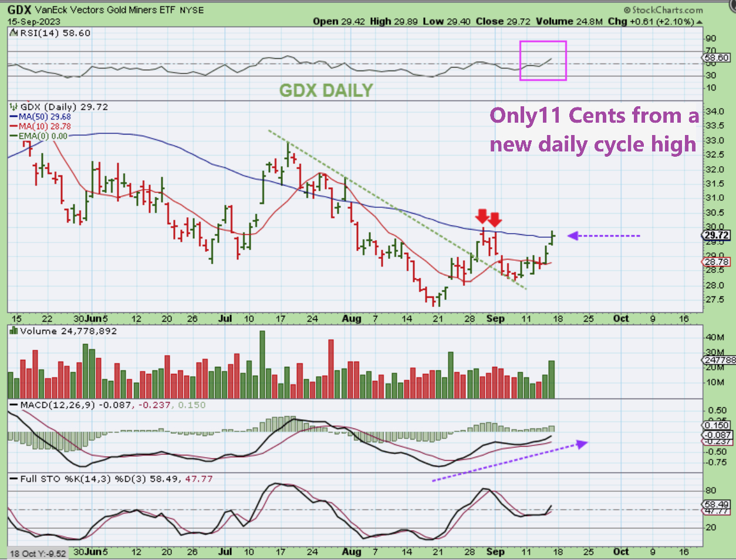
Task: Click the bar icon before Volume label
Action: point(14,331)
